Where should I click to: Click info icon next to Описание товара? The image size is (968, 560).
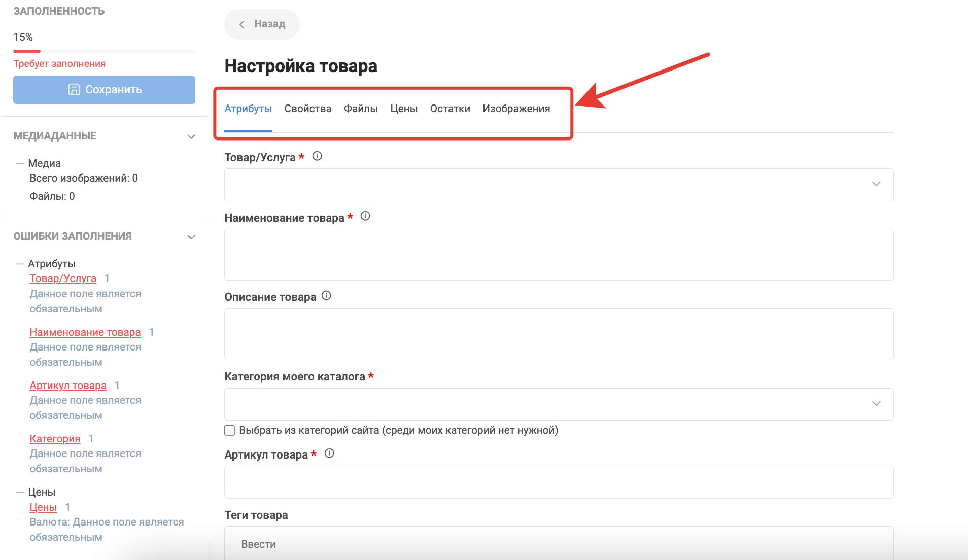click(326, 296)
